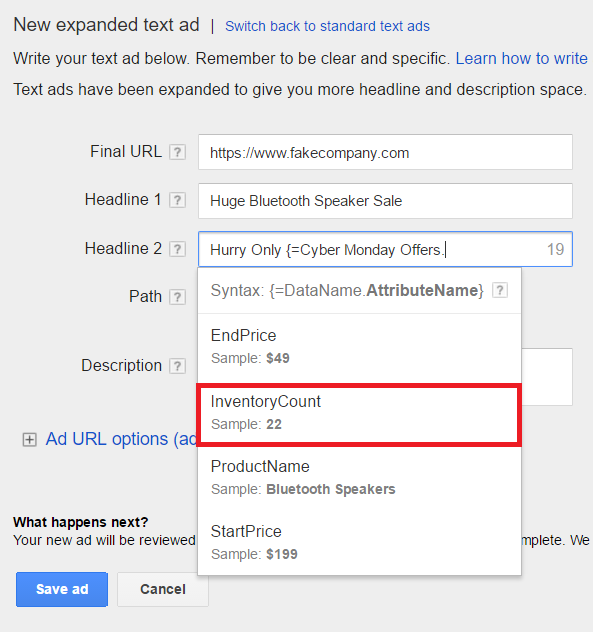Click the Final URL help question icon
The width and height of the screenshot is (593, 632).
pos(177,152)
